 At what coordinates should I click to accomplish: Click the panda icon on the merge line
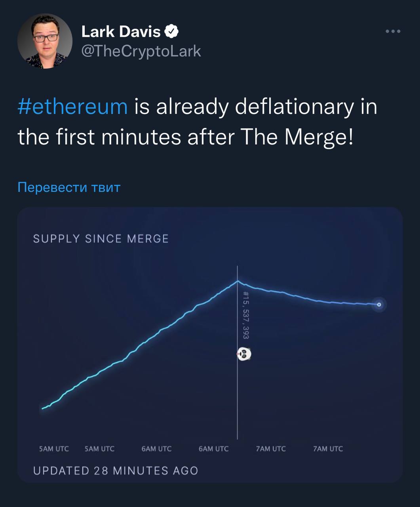244,354
